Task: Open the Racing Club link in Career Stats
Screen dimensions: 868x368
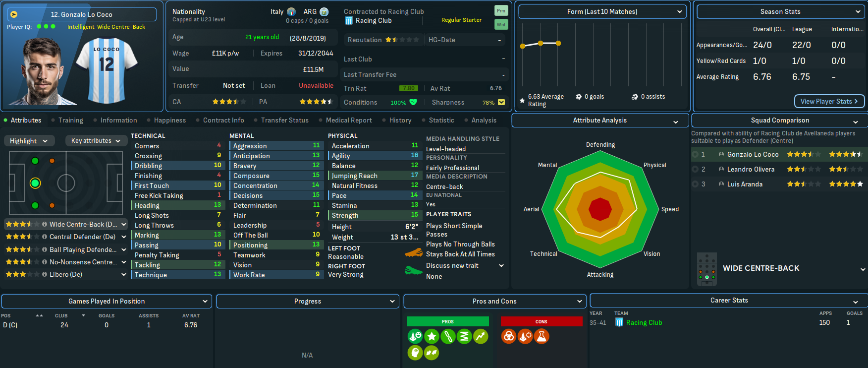Action: coord(644,322)
